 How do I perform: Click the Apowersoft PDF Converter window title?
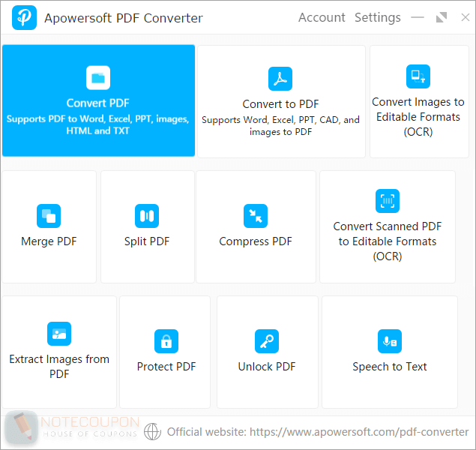pyautogui.click(x=124, y=18)
